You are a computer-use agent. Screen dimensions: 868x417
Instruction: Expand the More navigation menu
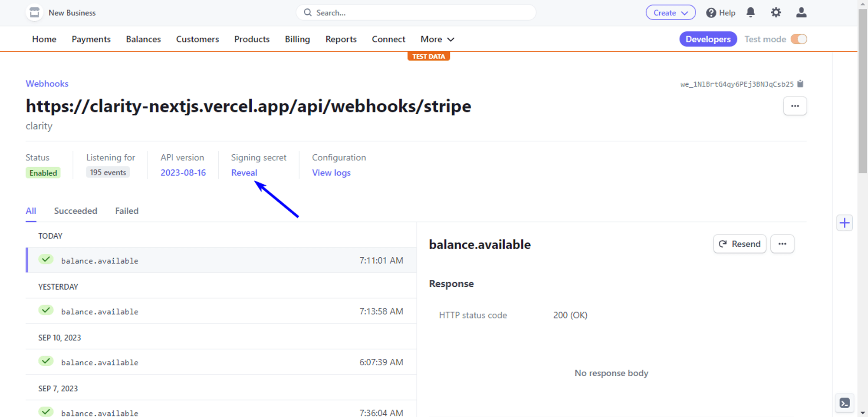click(x=437, y=39)
